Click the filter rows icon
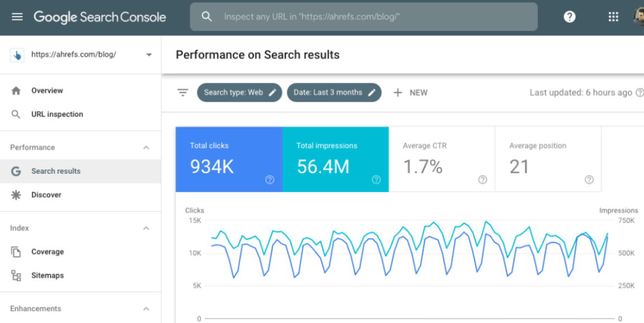This screenshot has height=323, width=644. 183,93
